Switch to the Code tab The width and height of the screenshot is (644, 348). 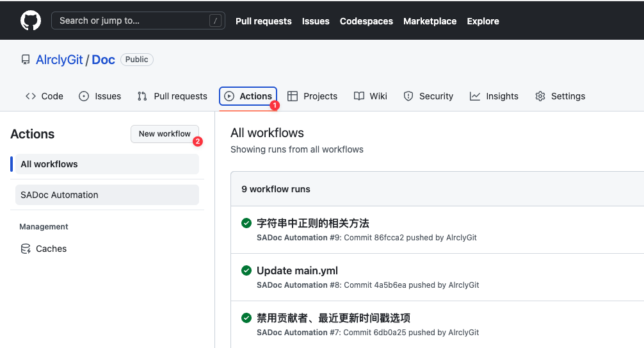44,96
